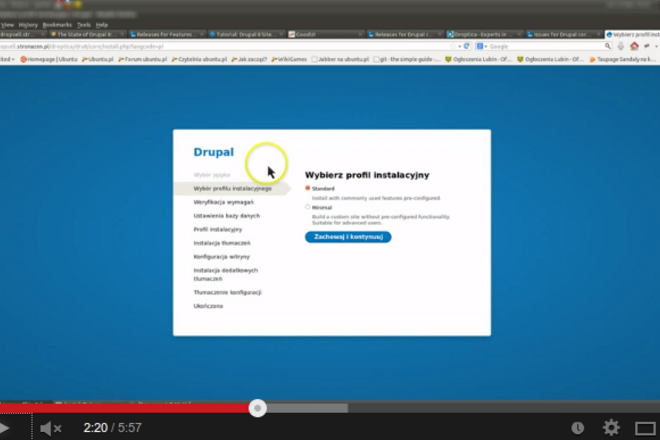The image size is (660, 440).
Task: Click the Zachowaj i kontynuuj button
Action: coord(348,237)
